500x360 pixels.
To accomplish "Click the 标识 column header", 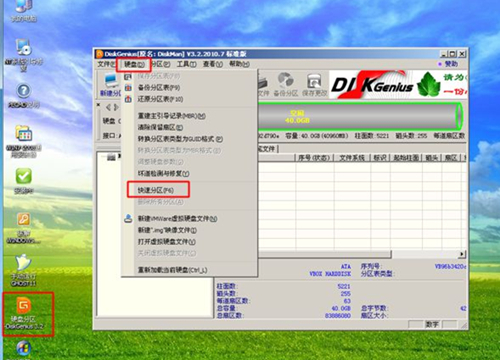I will tap(380, 158).
